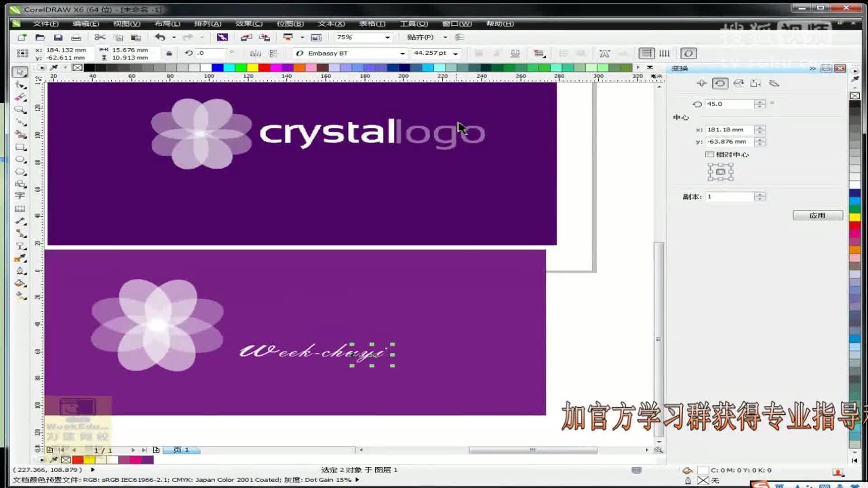This screenshot has height=488, width=868.
Task: Select the Ellipse tool
Action: tap(20, 159)
